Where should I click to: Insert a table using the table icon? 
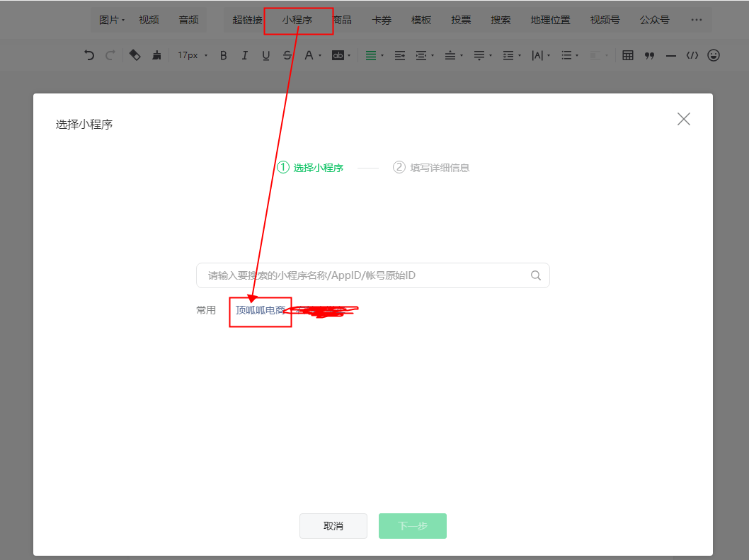[x=628, y=55]
